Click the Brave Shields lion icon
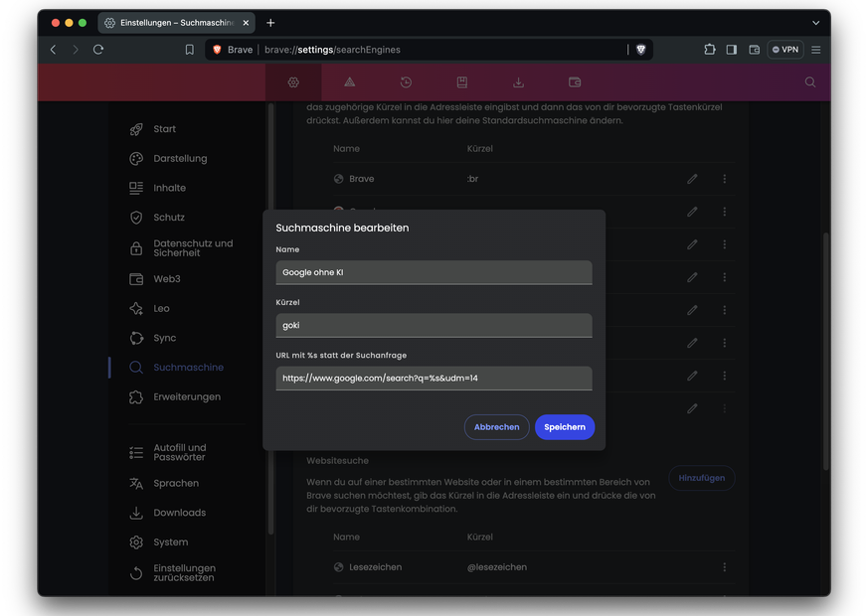 641,50
